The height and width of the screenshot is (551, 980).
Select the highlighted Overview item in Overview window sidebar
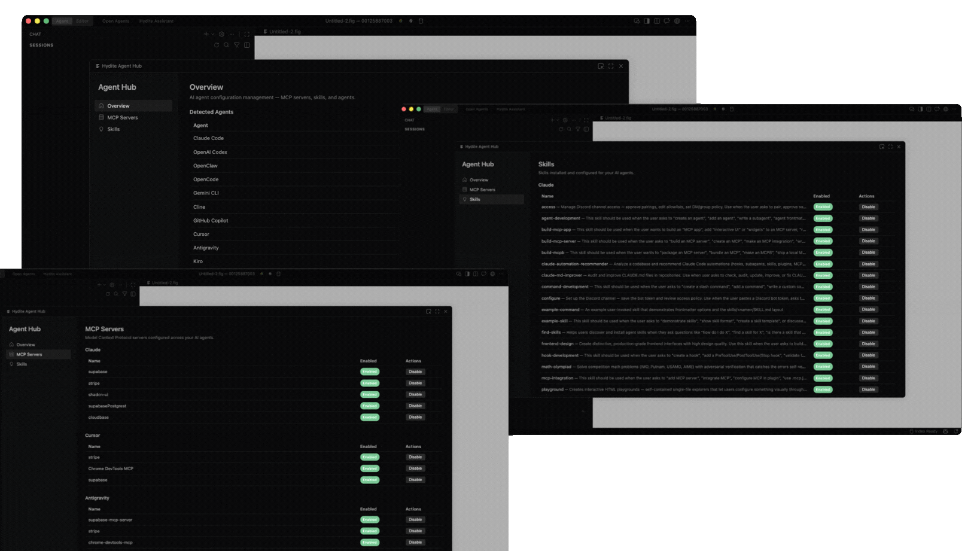[x=133, y=106]
